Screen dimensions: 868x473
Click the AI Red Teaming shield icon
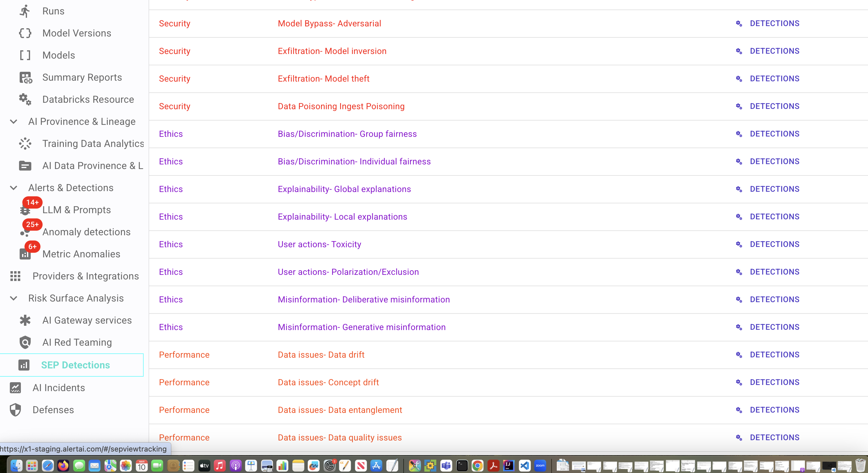point(25,342)
